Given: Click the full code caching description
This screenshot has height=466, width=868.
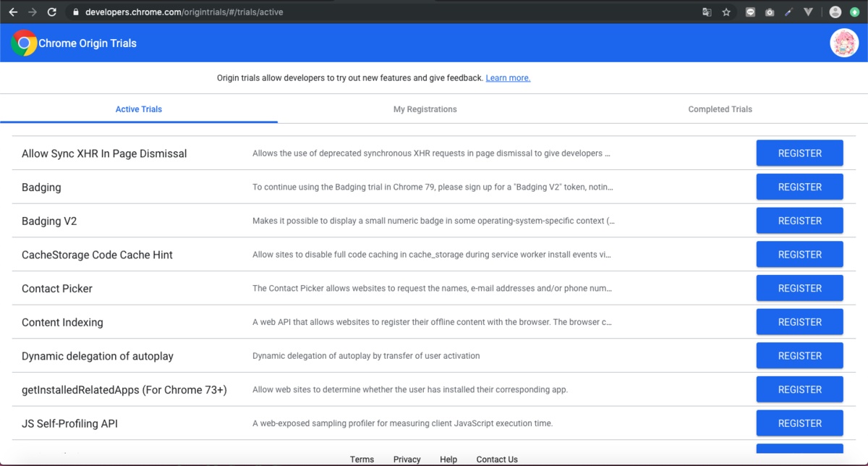Looking at the screenshot, I should pos(432,255).
